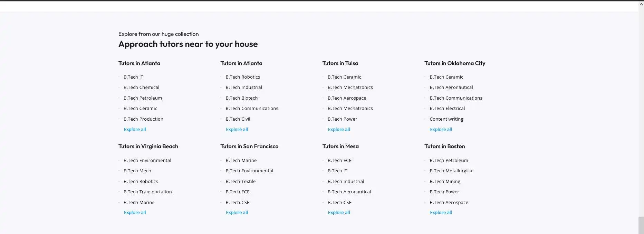Select B.Tech Biotech tutors link
Screen dimensions: 644x234
tap(241, 98)
